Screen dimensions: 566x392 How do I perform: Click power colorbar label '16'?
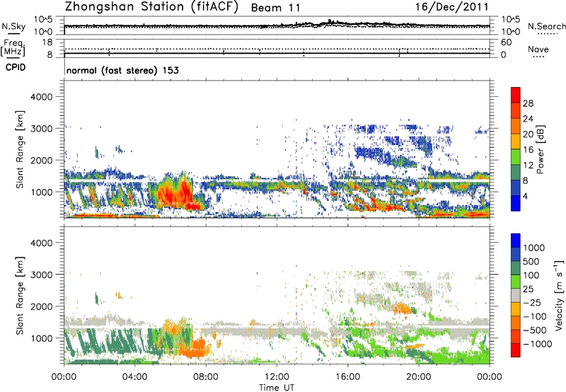(528, 150)
